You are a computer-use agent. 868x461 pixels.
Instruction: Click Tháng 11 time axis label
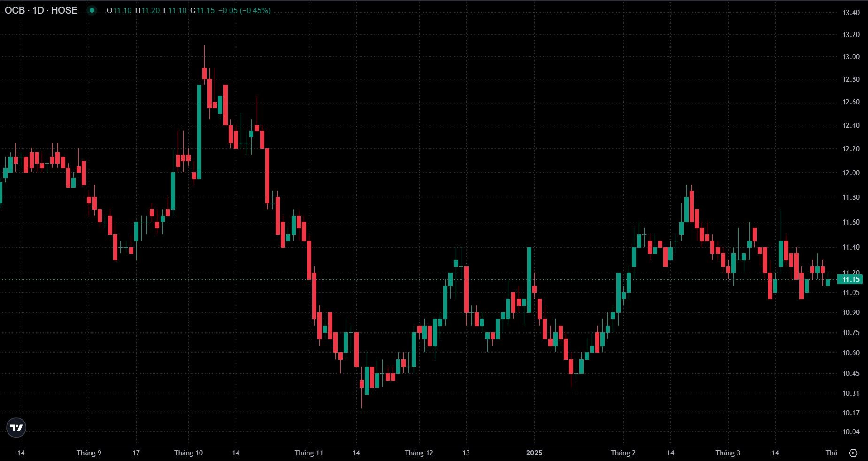pos(308,453)
